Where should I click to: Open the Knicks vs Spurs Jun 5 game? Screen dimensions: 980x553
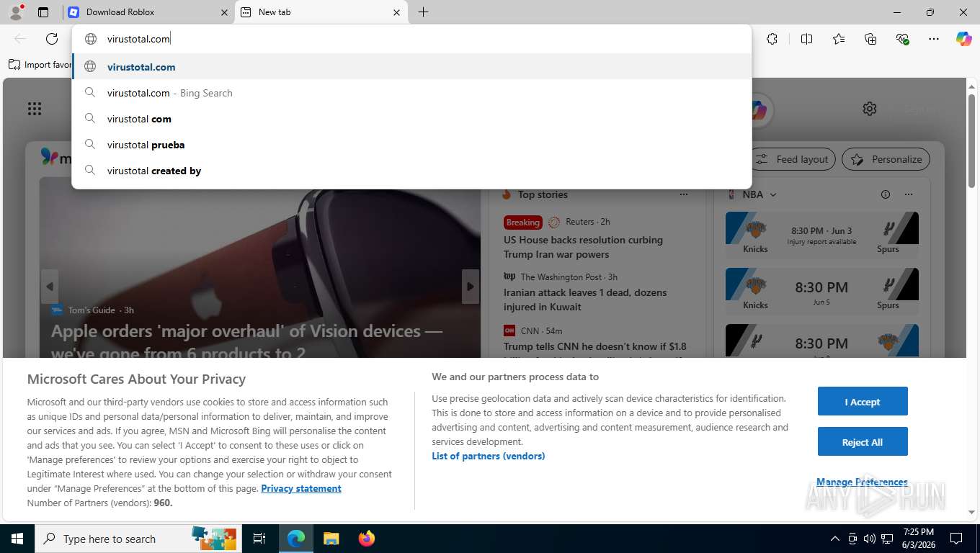click(x=821, y=290)
